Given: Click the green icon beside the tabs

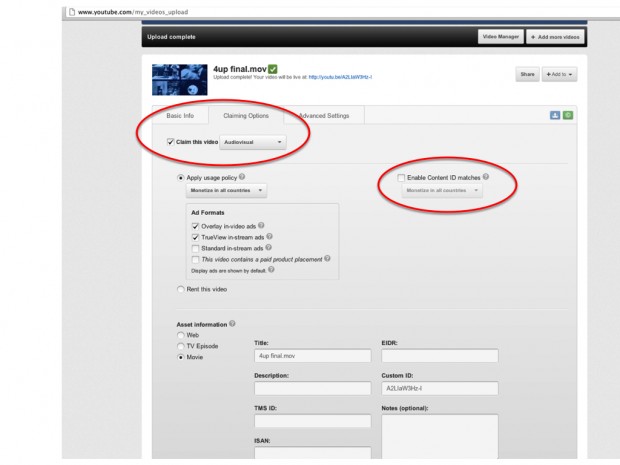Looking at the screenshot, I should (568, 115).
